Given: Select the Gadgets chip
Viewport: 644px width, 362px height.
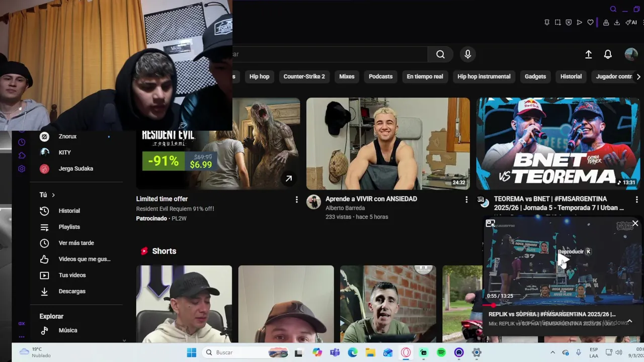Looking at the screenshot, I should coord(535,76).
